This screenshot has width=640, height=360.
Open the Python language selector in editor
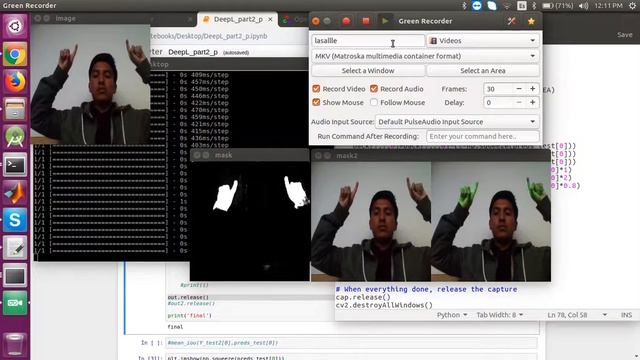(452, 315)
